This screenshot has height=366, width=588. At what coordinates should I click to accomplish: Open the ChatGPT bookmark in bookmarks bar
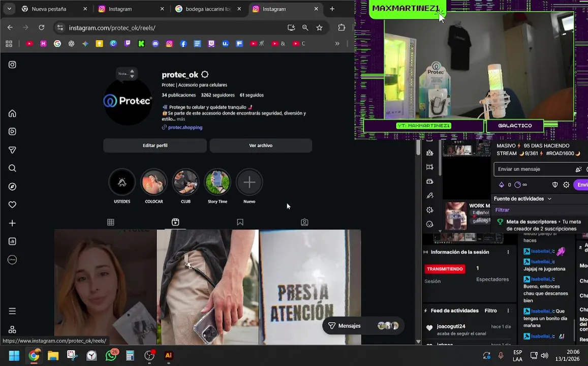[x=71, y=44]
